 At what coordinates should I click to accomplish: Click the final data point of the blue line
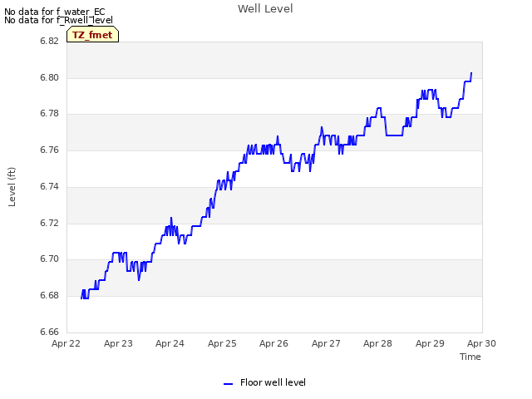(471, 73)
